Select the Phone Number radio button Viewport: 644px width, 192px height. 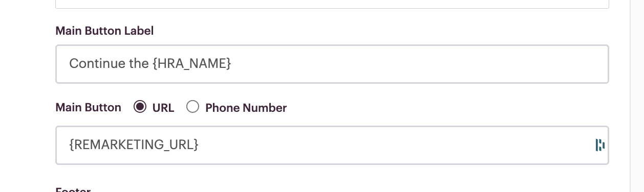(x=192, y=107)
